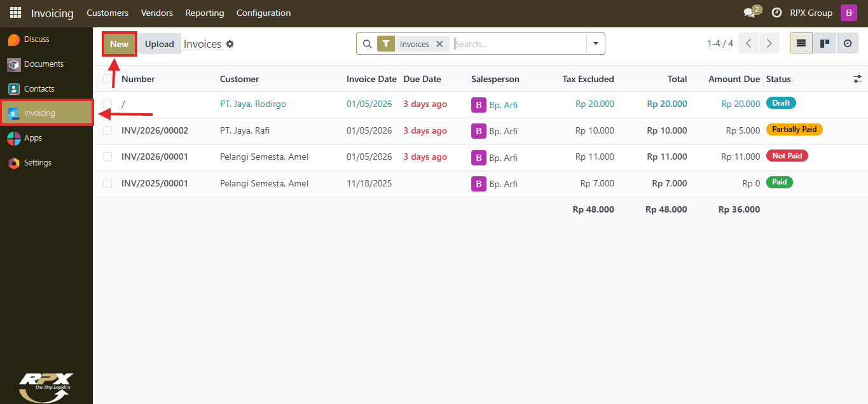868x404 pixels.
Task: Click the 11/18/2025 invoice date cell
Action: [369, 183]
